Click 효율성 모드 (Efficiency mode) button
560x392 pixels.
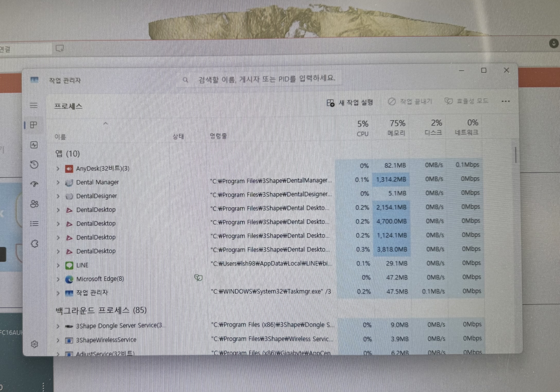(466, 101)
